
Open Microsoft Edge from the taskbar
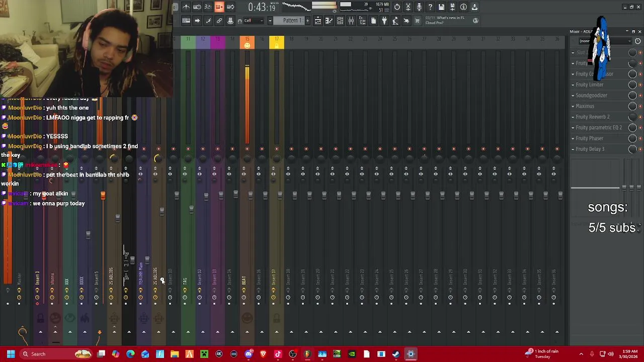click(130, 354)
